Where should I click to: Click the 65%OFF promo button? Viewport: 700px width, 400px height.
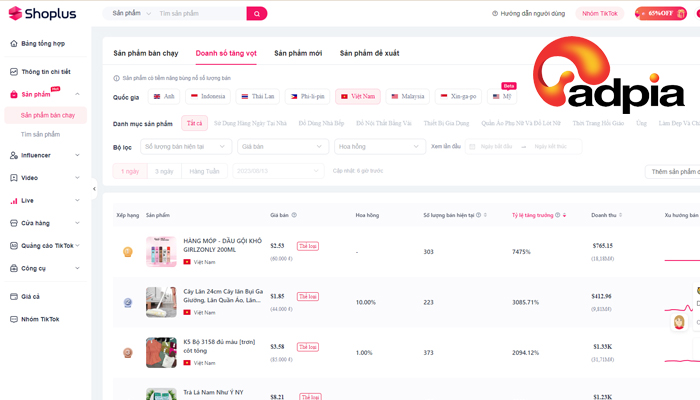point(660,13)
